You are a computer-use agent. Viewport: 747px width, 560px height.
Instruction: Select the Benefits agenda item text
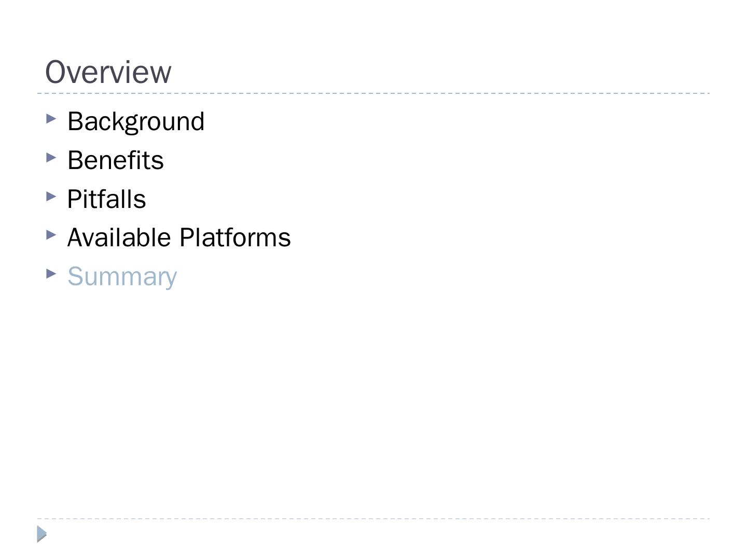[x=116, y=160]
